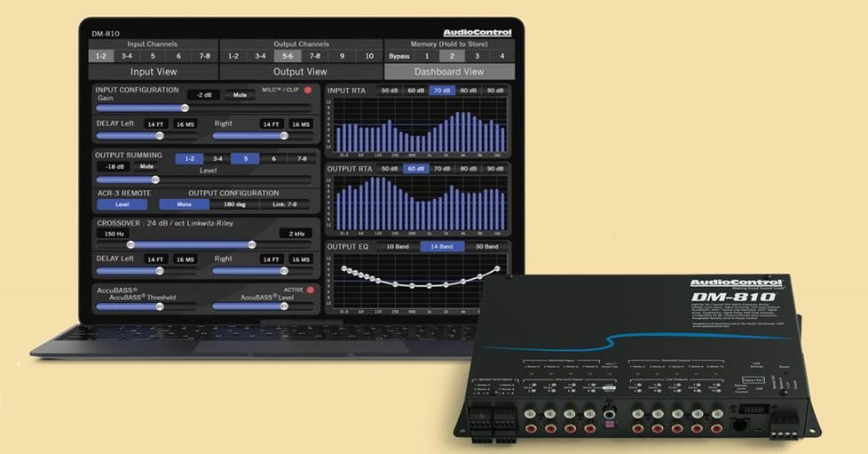Set Output RTA range to 60 dB
This screenshot has width=868, height=454.
[x=415, y=169]
